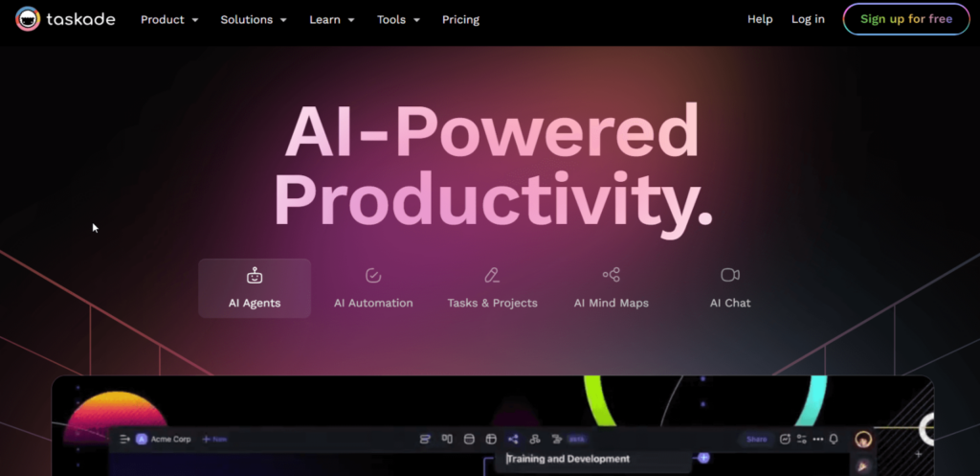Click the Tasks & Projects pencil icon
Screen dimensions: 980x476
tap(492, 276)
